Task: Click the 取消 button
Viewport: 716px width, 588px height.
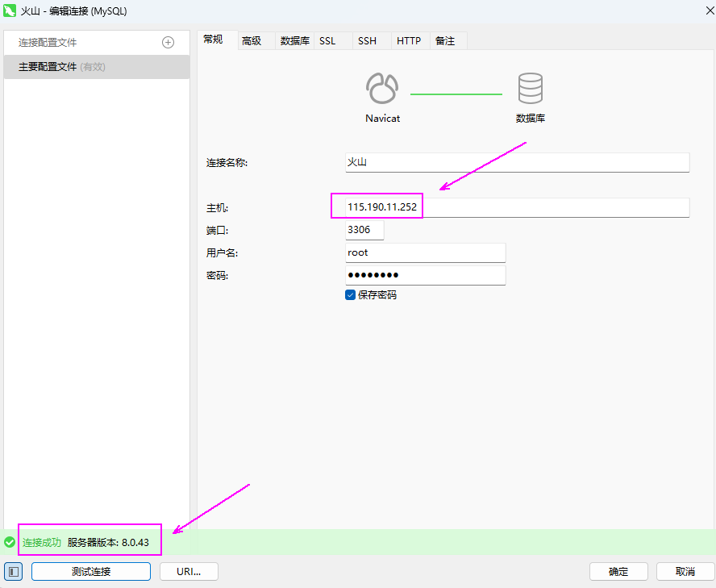Action: point(685,572)
